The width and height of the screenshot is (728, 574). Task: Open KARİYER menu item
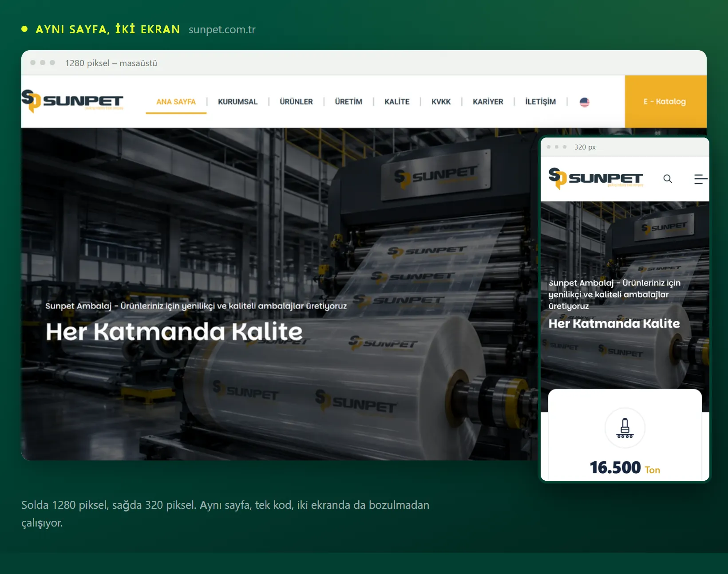(488, 102)
